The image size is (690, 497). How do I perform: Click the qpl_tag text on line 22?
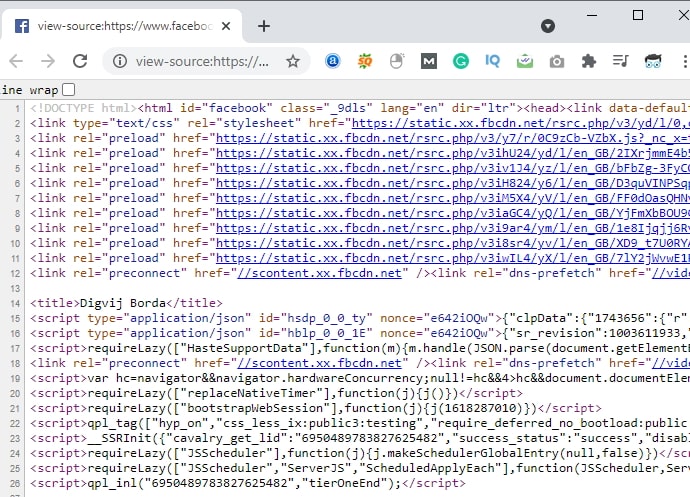click(x=112, y=423)
